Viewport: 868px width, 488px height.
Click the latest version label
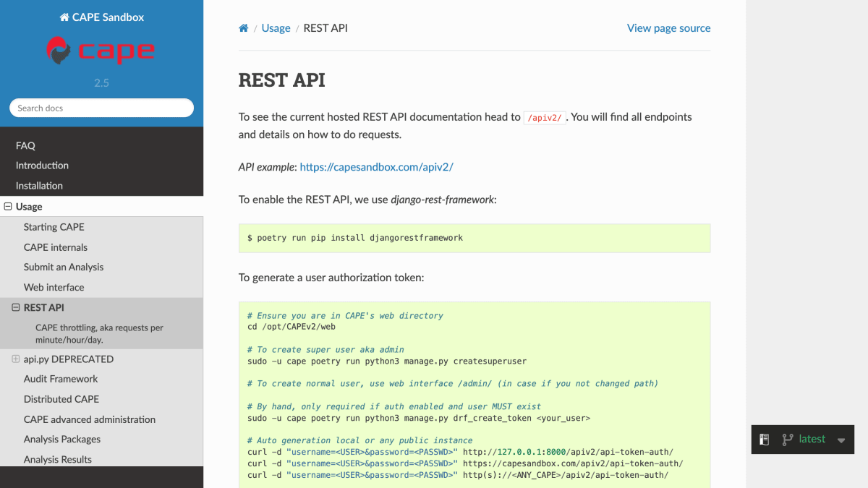click(812, 439)
